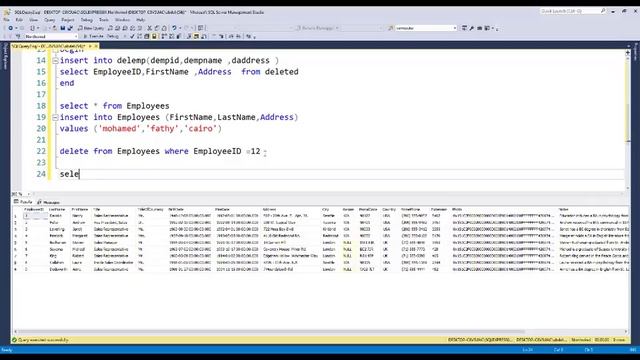
Task: Select row 1 header in results grid
Action: [16, 216]
